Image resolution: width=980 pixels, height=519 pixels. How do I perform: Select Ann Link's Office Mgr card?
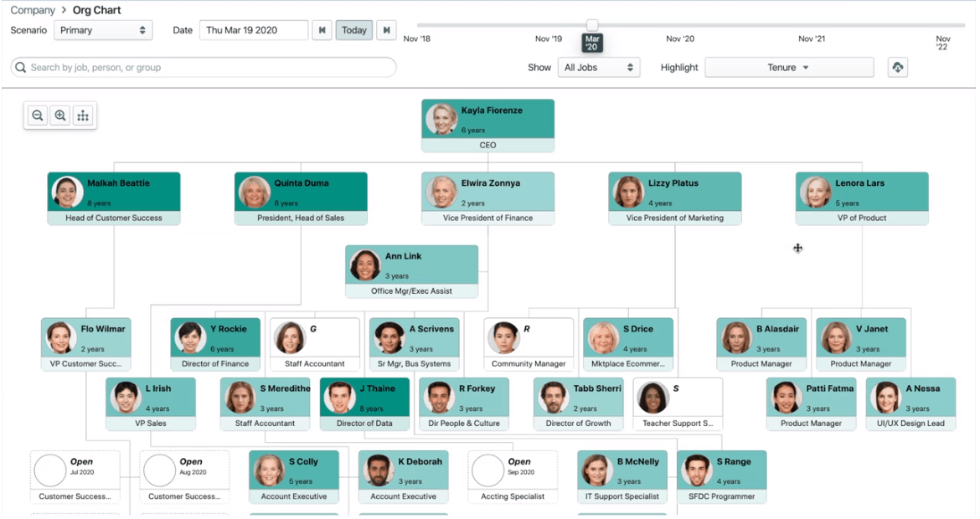pyautogui.click(x=411, y=270)
